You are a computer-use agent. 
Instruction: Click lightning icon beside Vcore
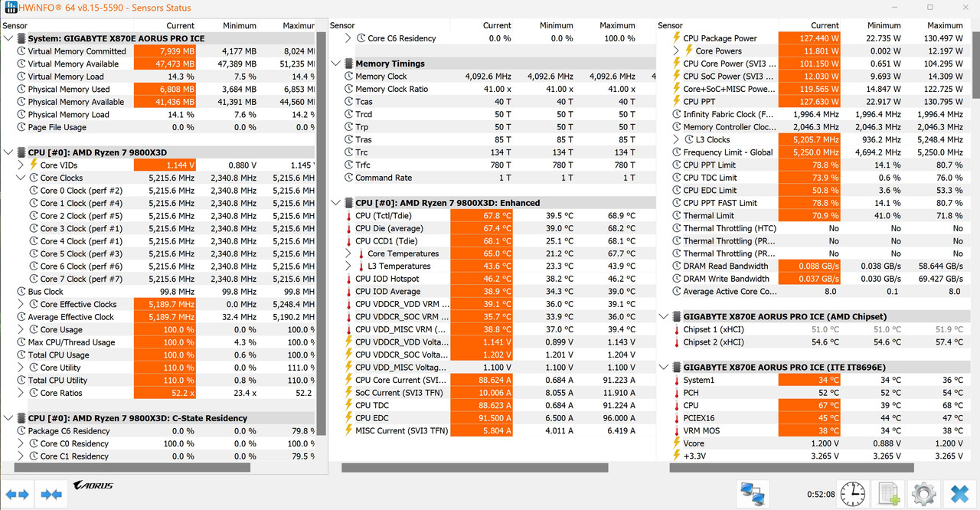(676, 443)
